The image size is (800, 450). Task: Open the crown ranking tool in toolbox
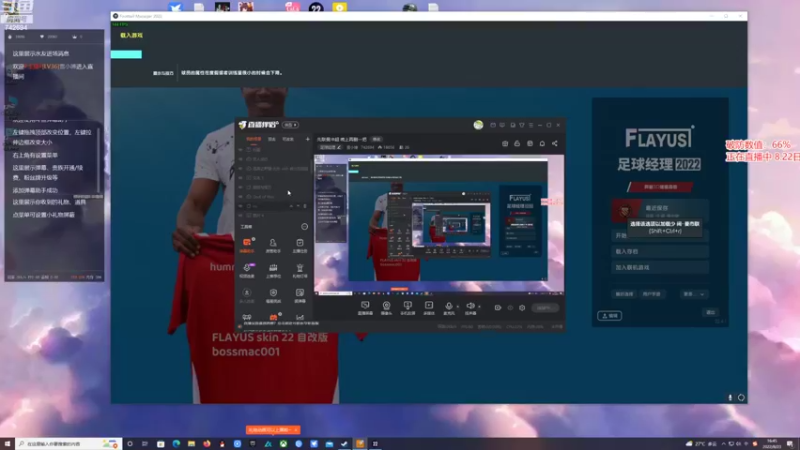[x=273, y=270]
